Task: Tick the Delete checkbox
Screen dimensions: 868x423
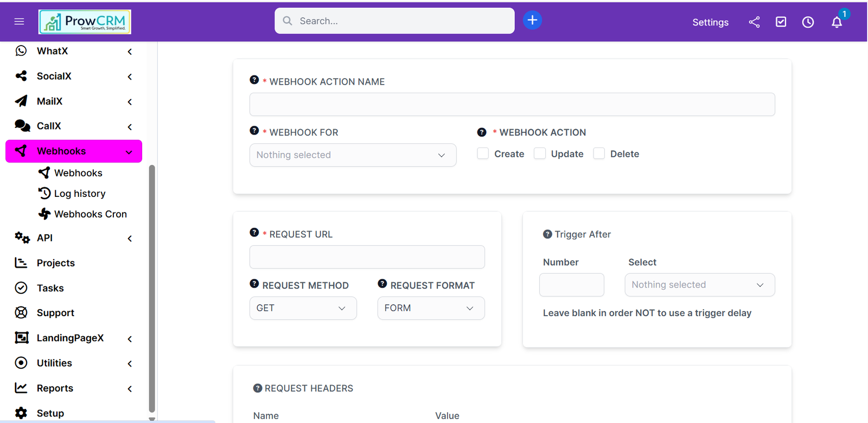Action: 599,153
